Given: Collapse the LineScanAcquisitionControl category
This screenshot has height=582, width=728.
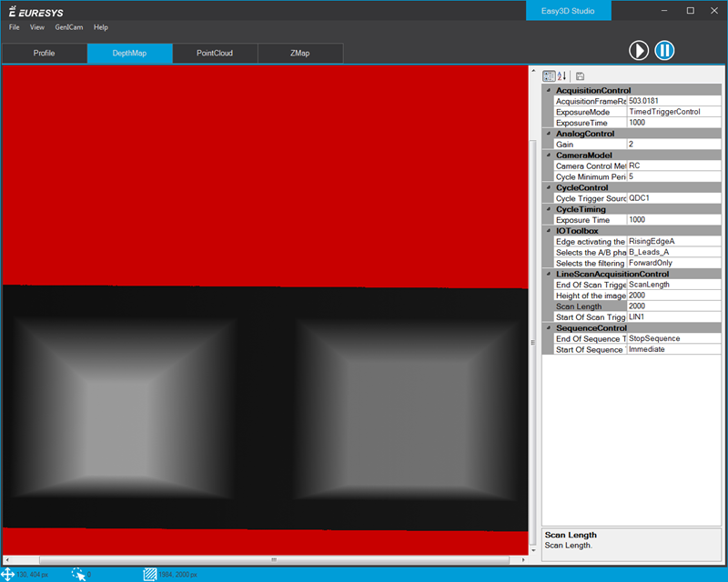Looking at the screenshot, I should 547,274.
